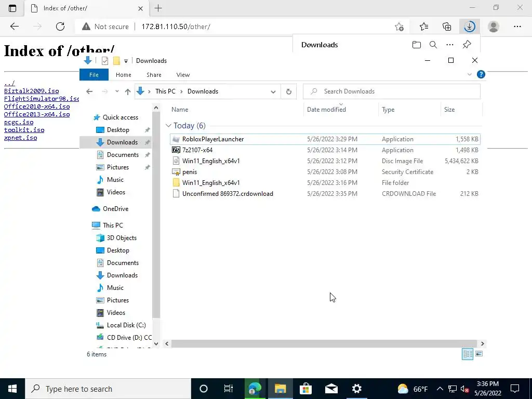Reload the page with the refresh icon
532x399 pixels.
[x=60, y=26]
